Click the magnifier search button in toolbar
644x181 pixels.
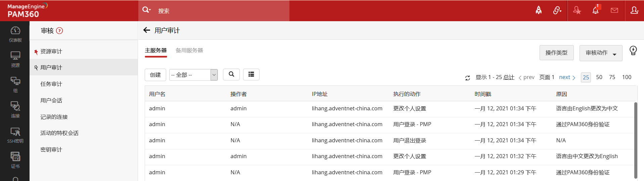(x=231, y=74)
